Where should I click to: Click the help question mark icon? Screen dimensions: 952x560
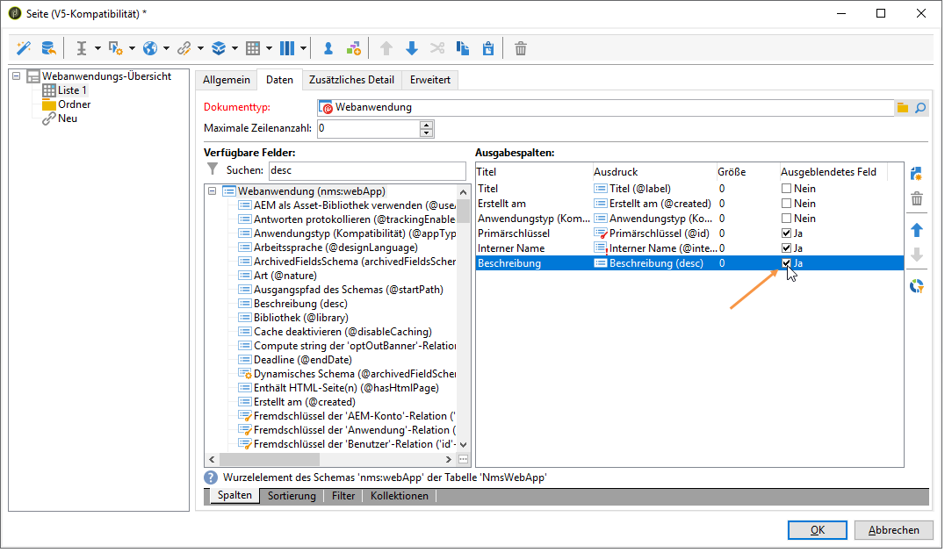point(211,477)
